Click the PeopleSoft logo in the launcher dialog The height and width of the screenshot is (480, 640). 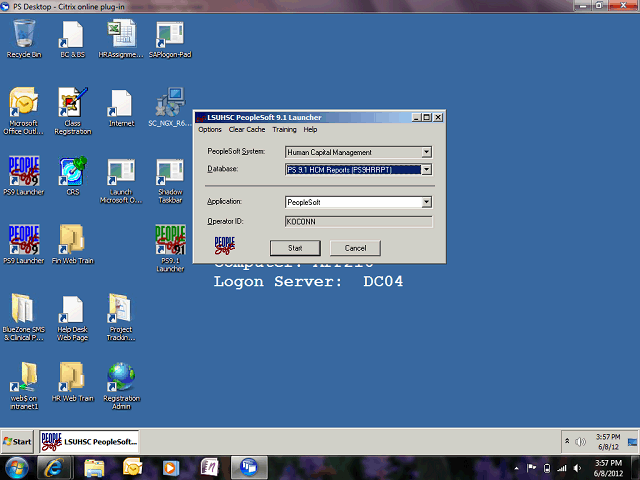point(224,245)
